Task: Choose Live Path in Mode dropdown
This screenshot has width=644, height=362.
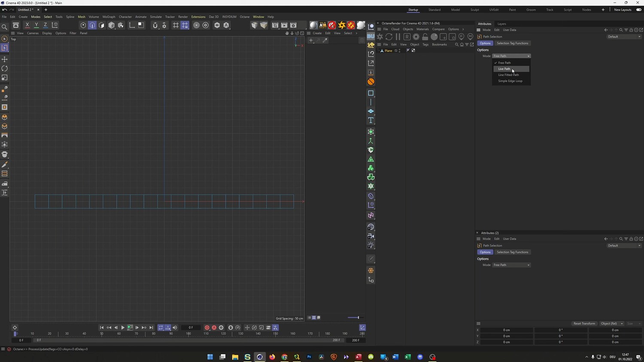Action: [x=511, y=69]
